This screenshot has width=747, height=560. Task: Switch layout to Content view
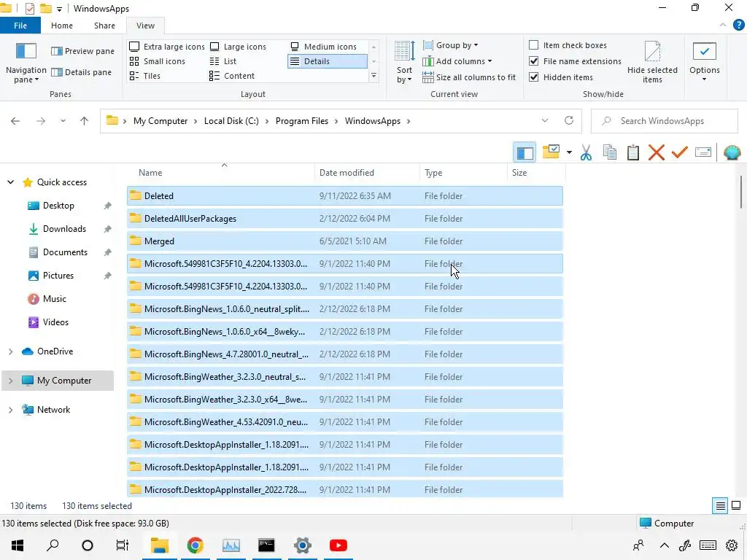[231, 76]
